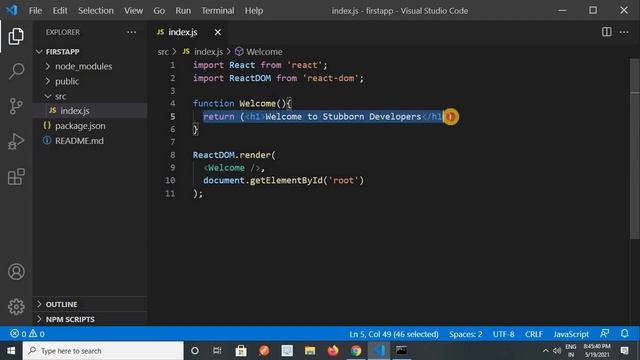
Task: Click the editor vertical scrollbar
Action: [635, 149]
